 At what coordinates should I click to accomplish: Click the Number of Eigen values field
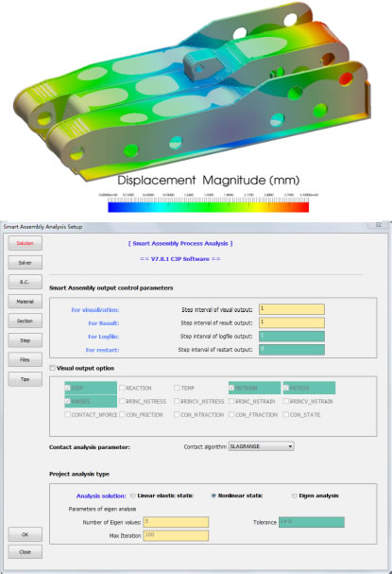(176, 522)
